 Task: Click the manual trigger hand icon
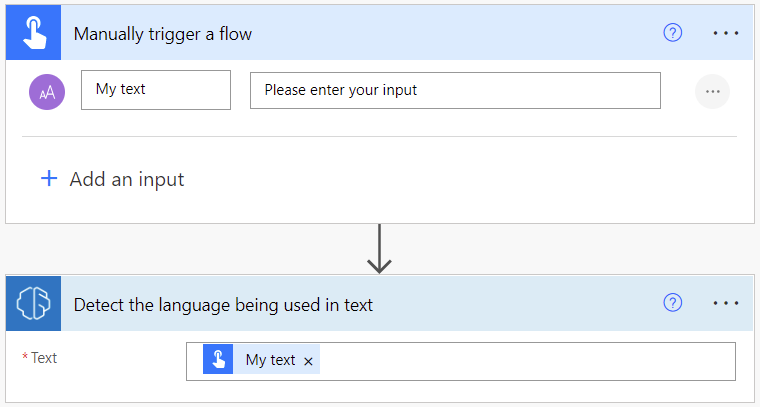34,34
